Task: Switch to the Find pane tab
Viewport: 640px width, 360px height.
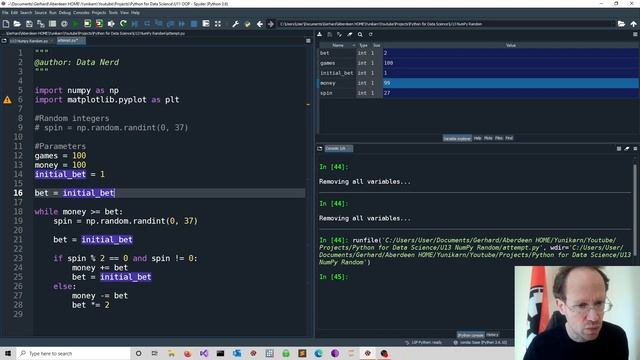Action: coord(509,138)
